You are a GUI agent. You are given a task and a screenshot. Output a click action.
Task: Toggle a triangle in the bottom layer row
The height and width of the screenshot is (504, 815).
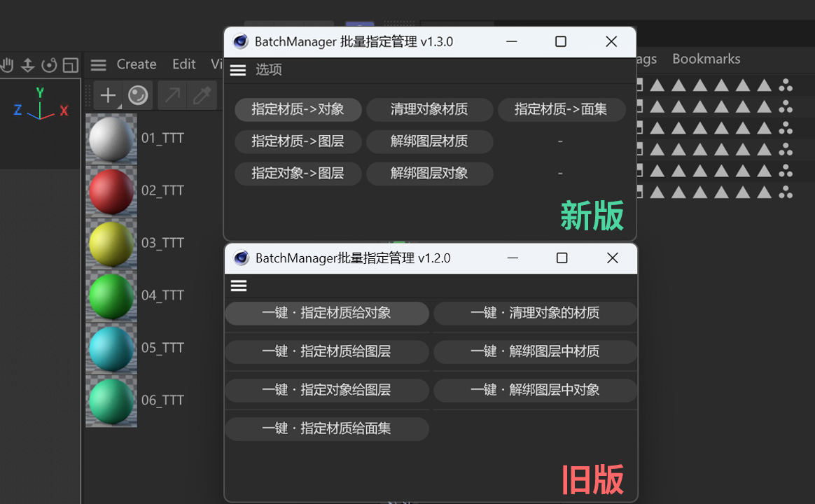658,192
